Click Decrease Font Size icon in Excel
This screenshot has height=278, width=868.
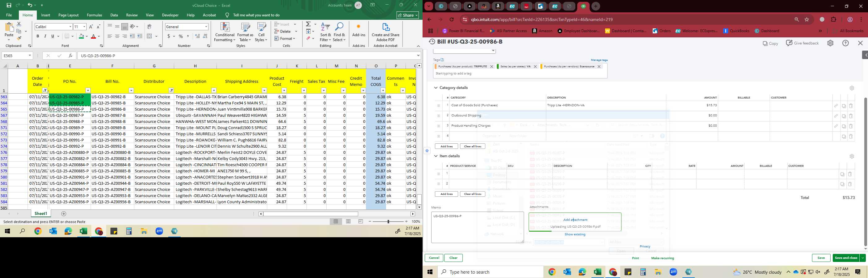click(x=98, y=27)
